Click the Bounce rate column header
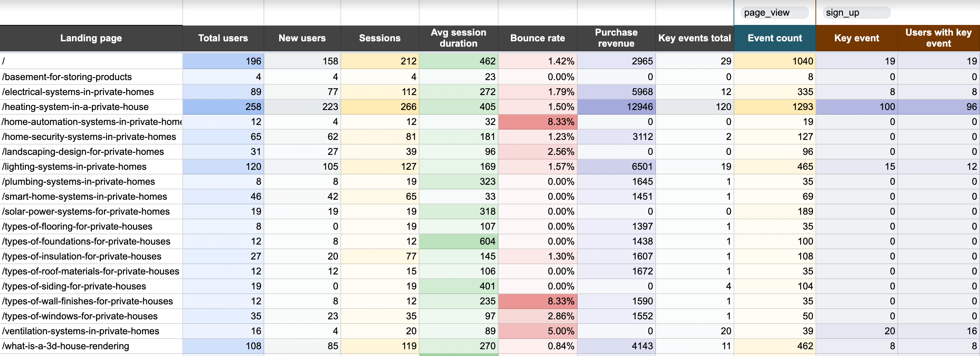Viewport: 980px width, 356px height. pos(537,38)
